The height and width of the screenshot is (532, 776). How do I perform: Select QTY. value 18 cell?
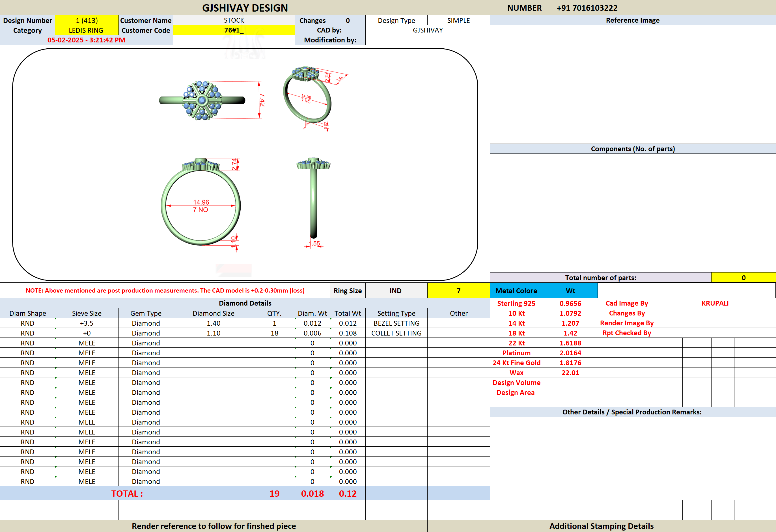coord(275,333)
